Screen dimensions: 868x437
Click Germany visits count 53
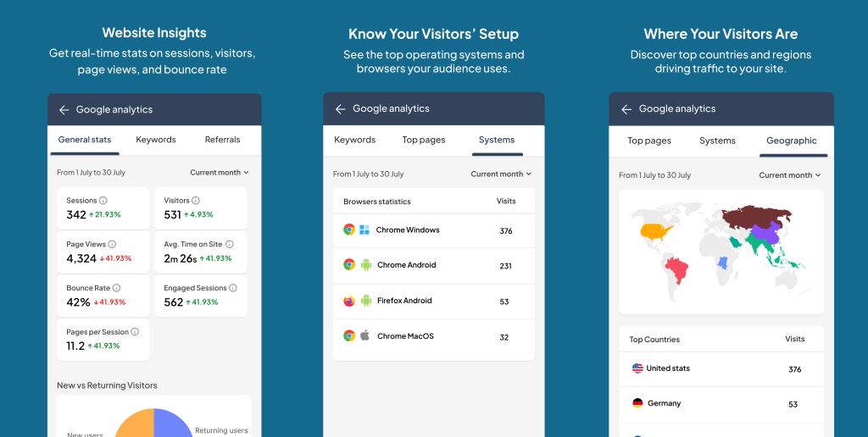793,404
